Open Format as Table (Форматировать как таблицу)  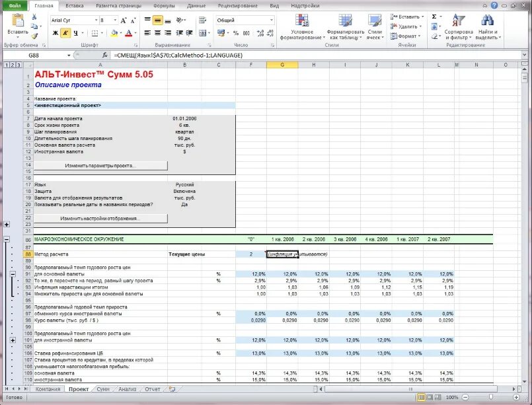click(346, 27)
